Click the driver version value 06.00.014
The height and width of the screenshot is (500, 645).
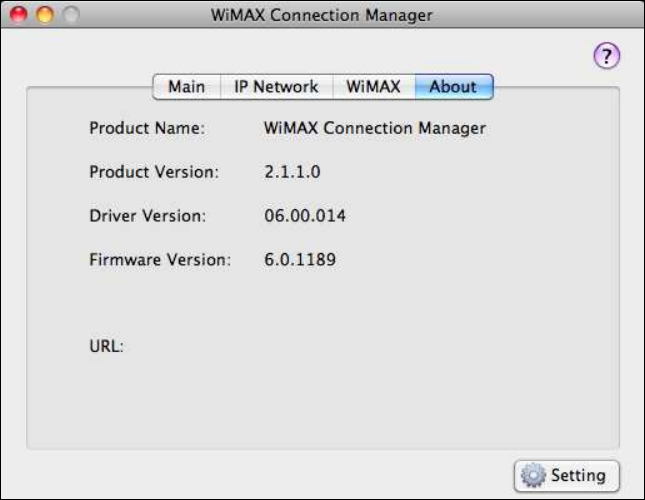pos(305,215)
